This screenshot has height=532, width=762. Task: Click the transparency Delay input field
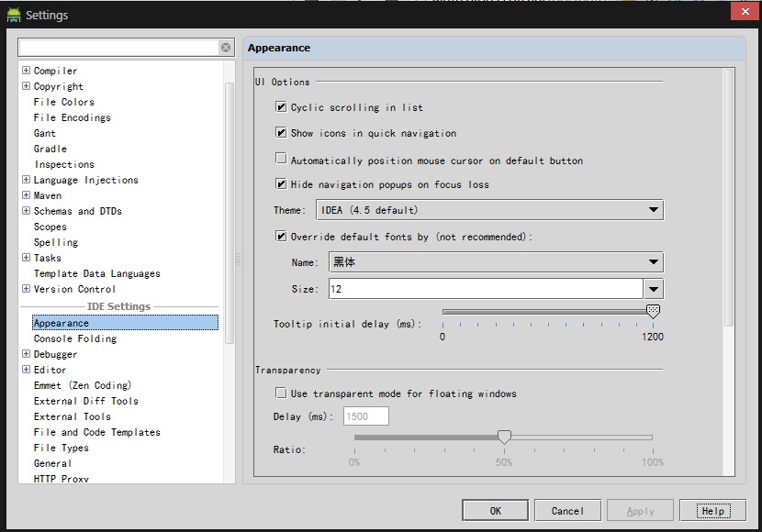coord(366,416)
